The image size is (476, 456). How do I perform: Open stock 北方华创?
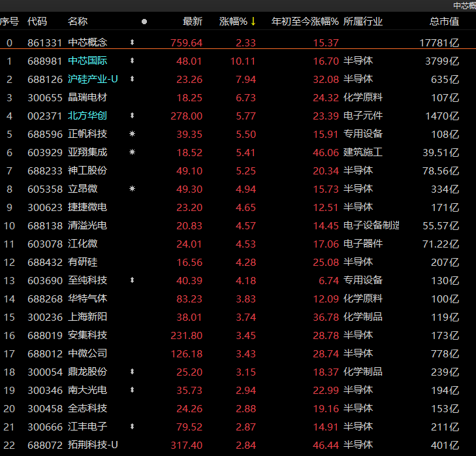[x=87, y=116]
